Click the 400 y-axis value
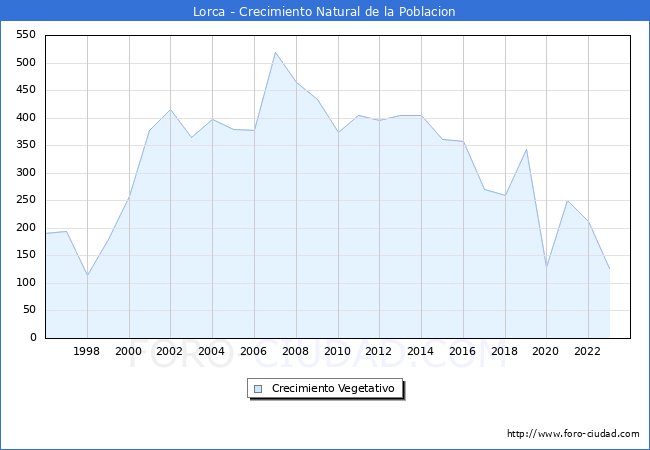The image size is (650, 450). [26, 118]
